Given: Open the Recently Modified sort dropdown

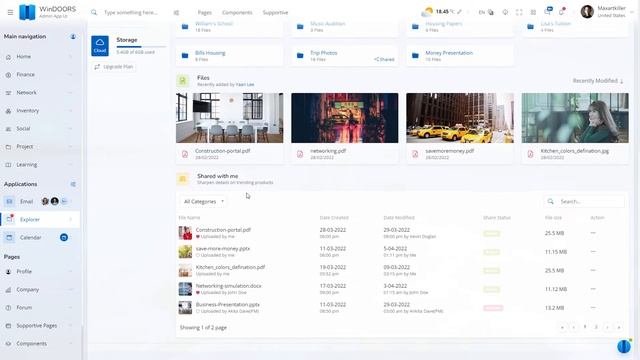Looking at the screenshot, I should pyautogui.click(x=598, y=81).
